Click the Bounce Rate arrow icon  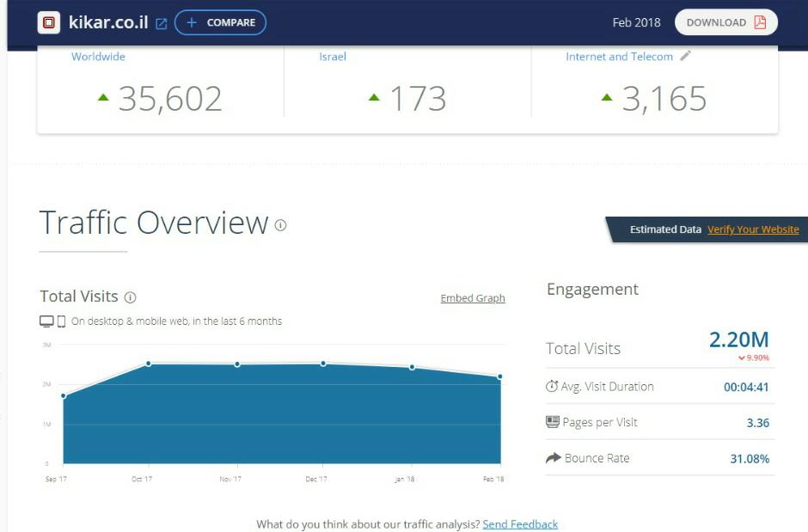[x=553, y=458]
